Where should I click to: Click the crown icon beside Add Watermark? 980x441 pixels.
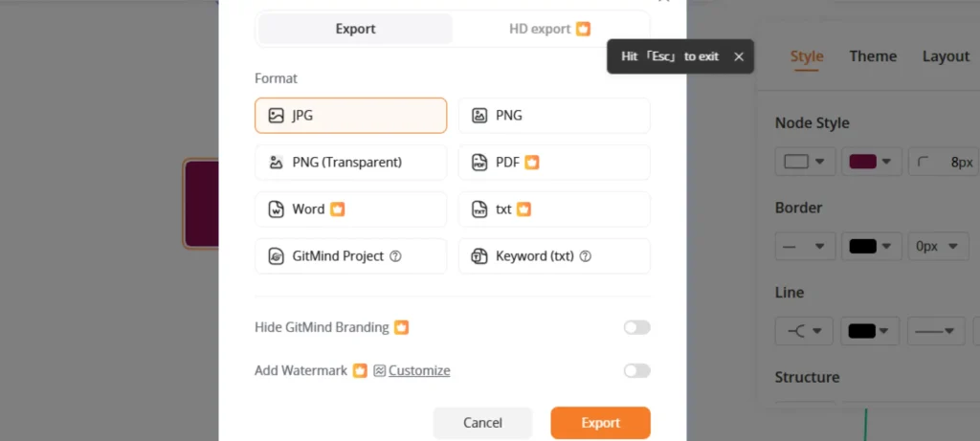[x=360, y=370]
